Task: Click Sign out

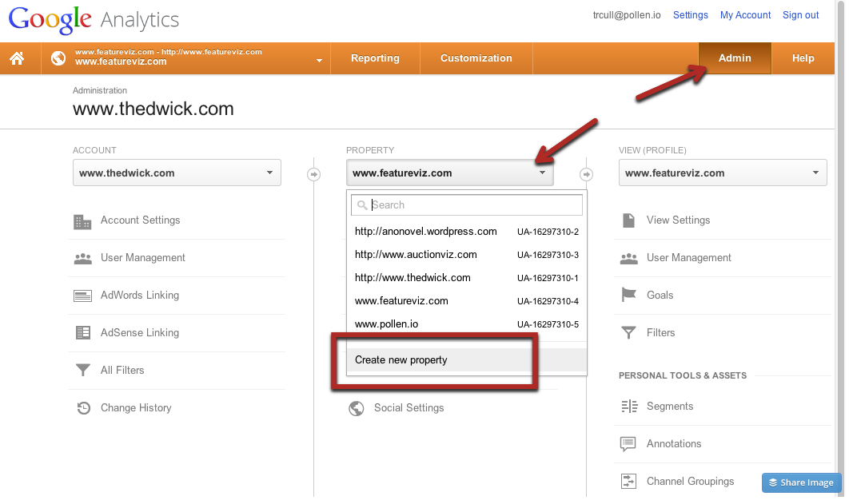Action: click(x=800, y=15)
